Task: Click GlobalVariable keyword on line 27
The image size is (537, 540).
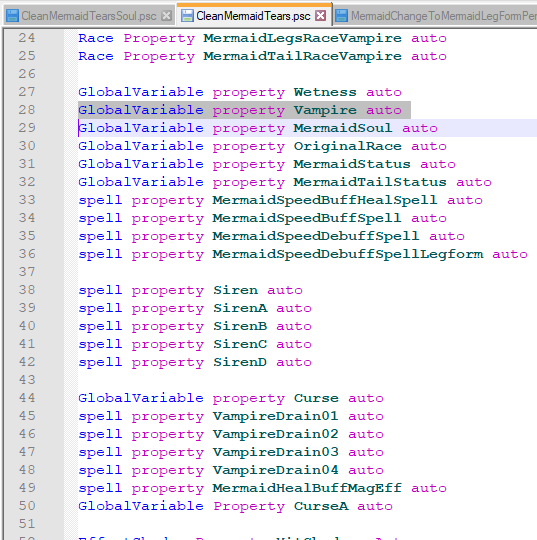Action: point(141,92)
